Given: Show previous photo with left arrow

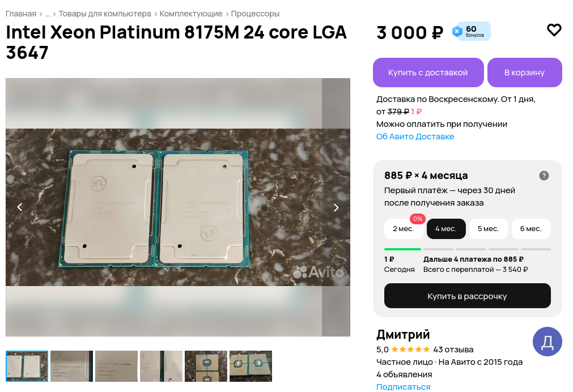Looking at the screenshot, I should click(20, 207).
